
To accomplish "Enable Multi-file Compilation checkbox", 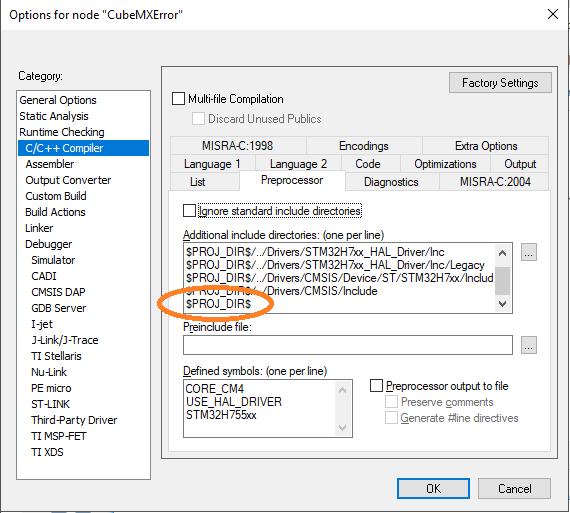I will click(178, 99).
